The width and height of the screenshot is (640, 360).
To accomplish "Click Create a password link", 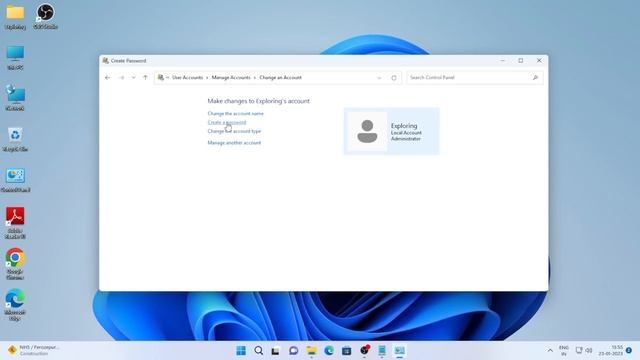I will click(227, 122).
